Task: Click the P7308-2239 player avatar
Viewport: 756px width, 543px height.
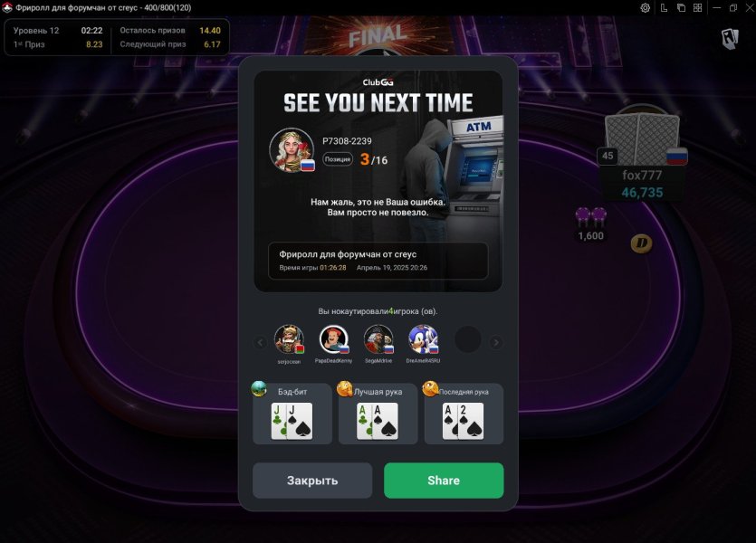Action: [x=292, y=150]
